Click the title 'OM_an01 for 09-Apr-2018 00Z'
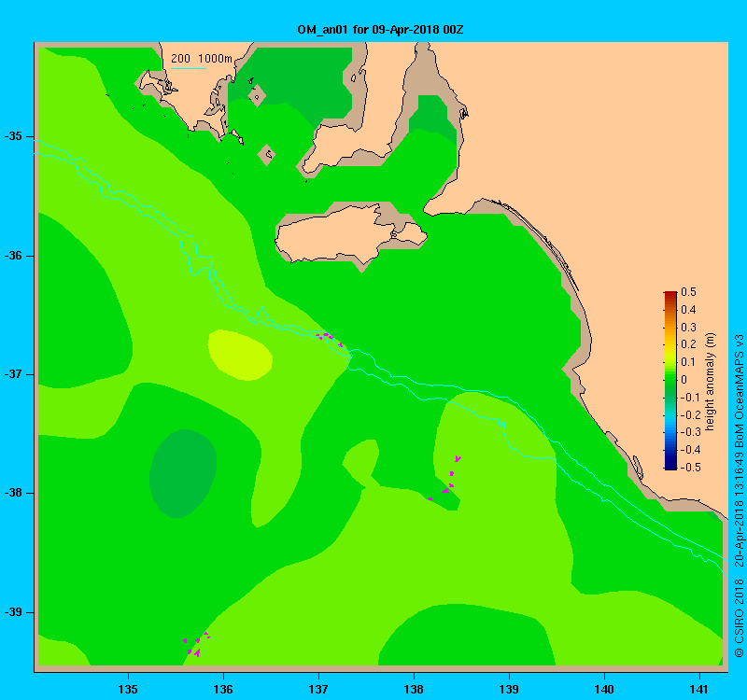Screen dimensions: 747x700 [x=380, y=30]
